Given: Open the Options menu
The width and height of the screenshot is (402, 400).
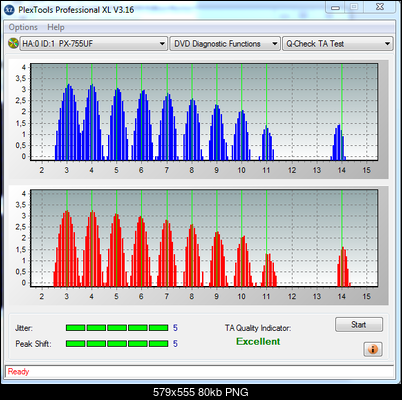Looking at the screenshot, I should click(23, 27).
